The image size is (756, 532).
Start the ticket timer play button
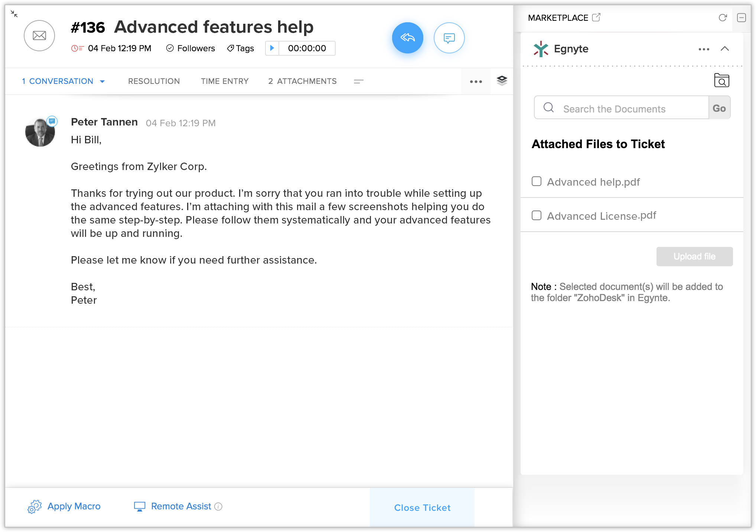(272, 48)
